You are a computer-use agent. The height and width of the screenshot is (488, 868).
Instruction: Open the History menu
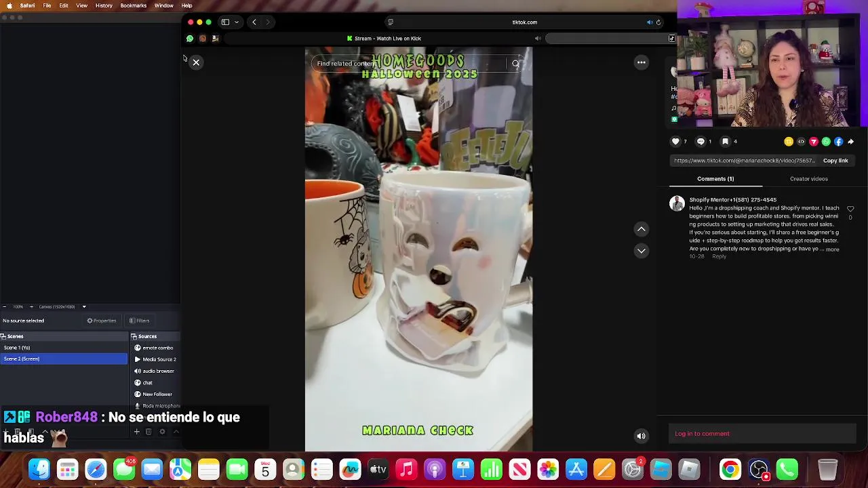104,5
